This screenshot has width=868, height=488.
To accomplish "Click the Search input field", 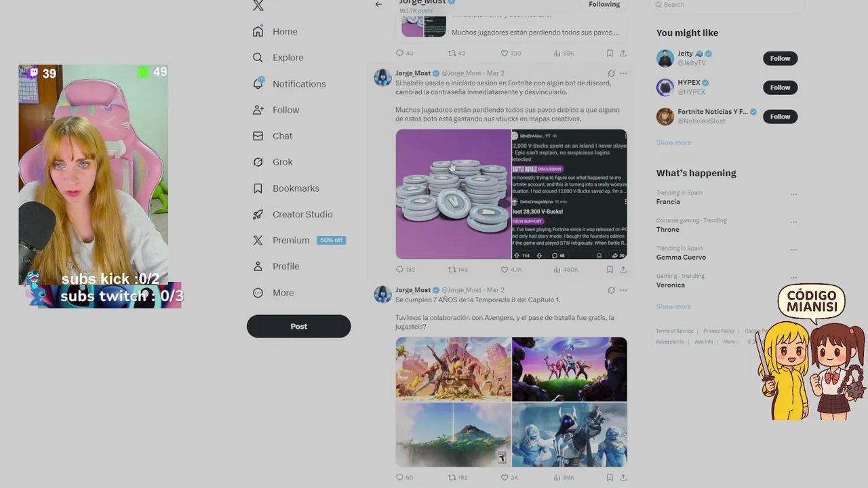I will tap(729, 5).
